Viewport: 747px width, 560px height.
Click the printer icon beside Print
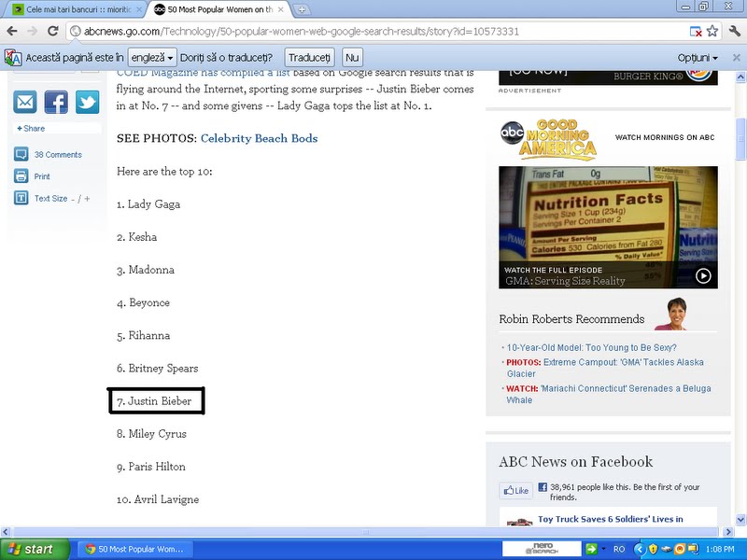click(x=21, y=175)
